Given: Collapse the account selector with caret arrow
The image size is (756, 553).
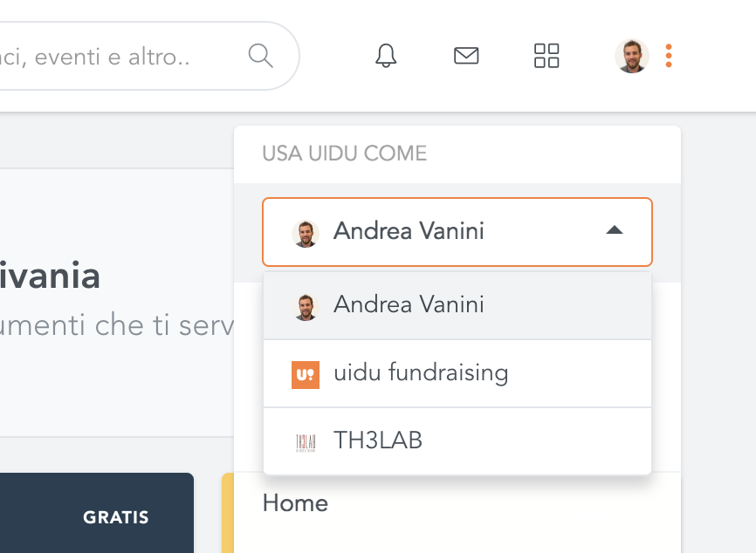Looking at the screenshot, I should (615, 230).
